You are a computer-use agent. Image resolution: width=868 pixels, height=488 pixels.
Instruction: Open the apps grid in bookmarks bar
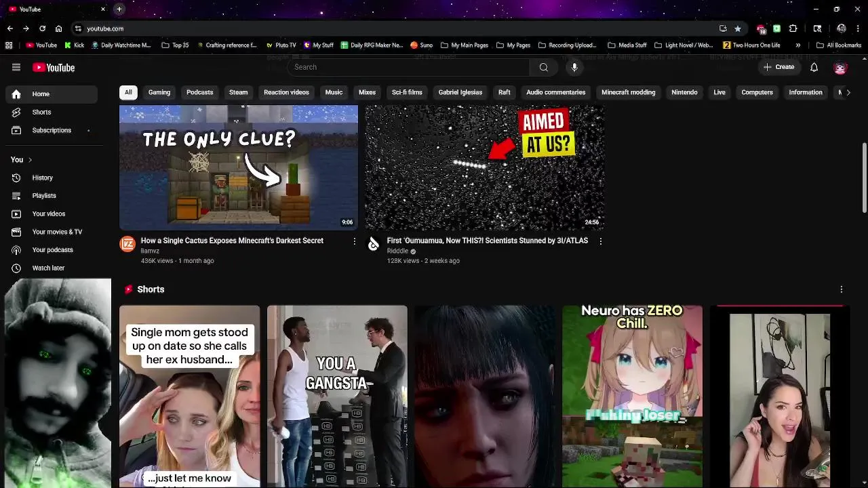[x=9, y=45]
